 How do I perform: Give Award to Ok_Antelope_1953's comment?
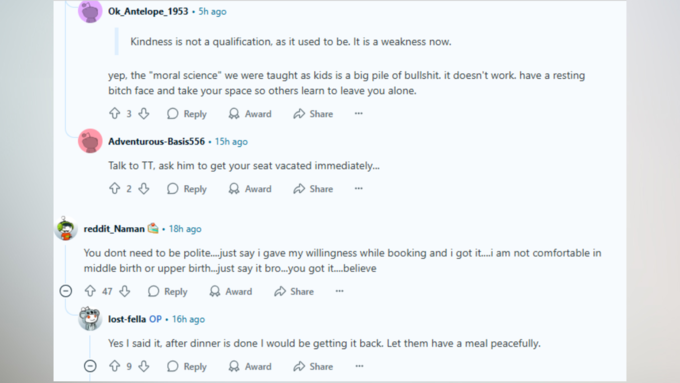click(x=250, y=114)
